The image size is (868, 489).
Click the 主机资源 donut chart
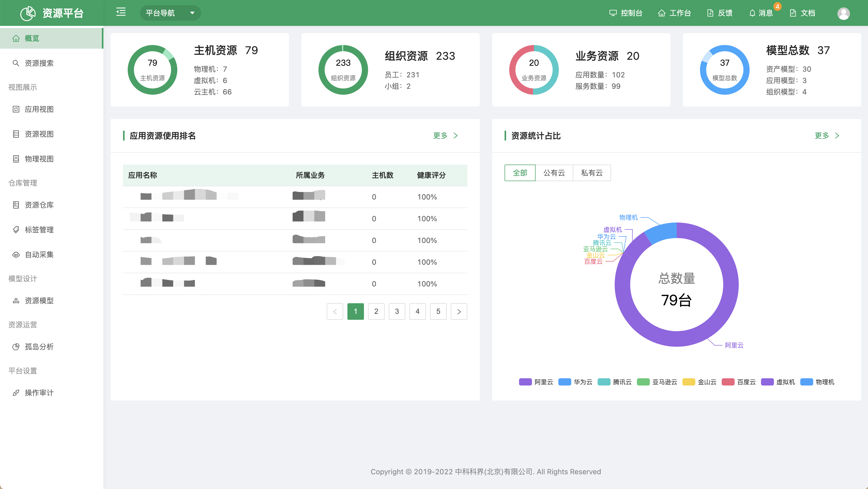(152, 70)
